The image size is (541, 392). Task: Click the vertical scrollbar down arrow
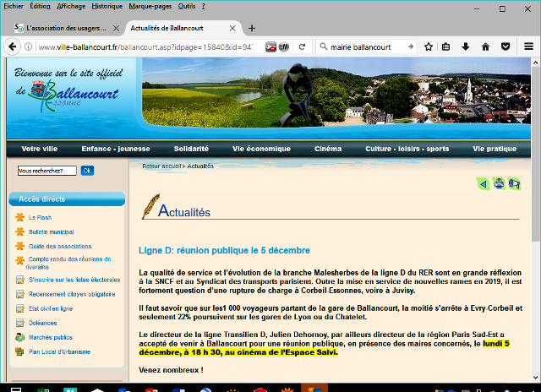coord(535,377)
